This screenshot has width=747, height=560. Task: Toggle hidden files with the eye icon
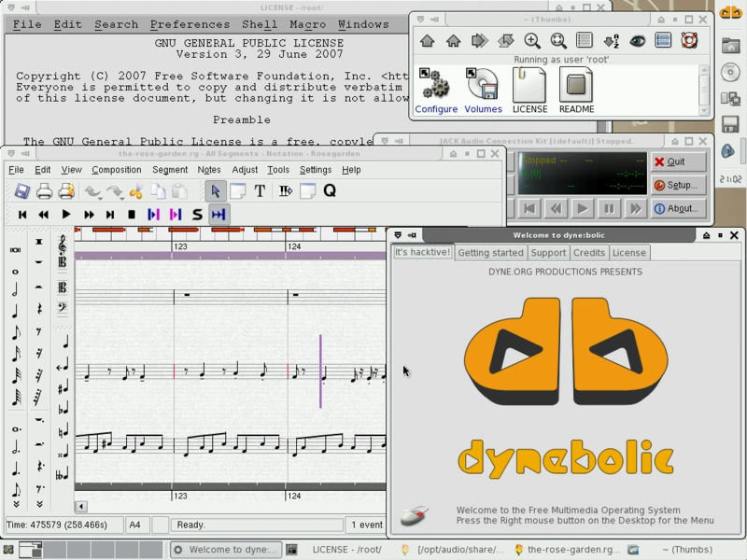(x=638, y=41)
